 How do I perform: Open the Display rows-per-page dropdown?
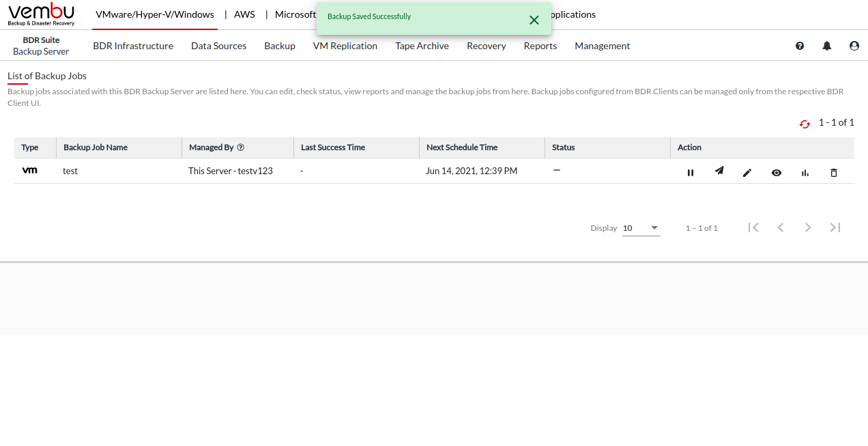pos(641,228)
